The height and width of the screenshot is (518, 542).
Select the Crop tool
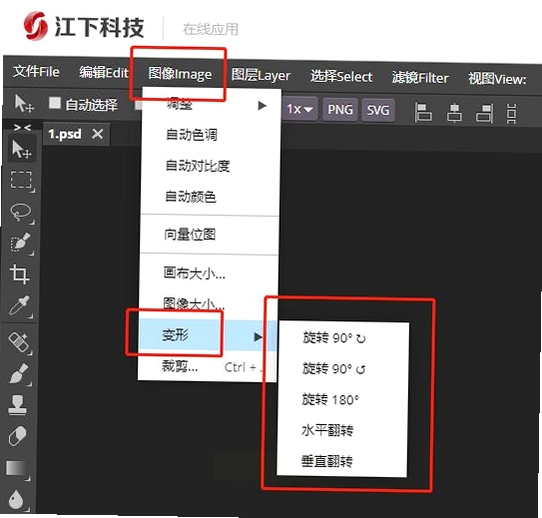(x=20, y=274)
